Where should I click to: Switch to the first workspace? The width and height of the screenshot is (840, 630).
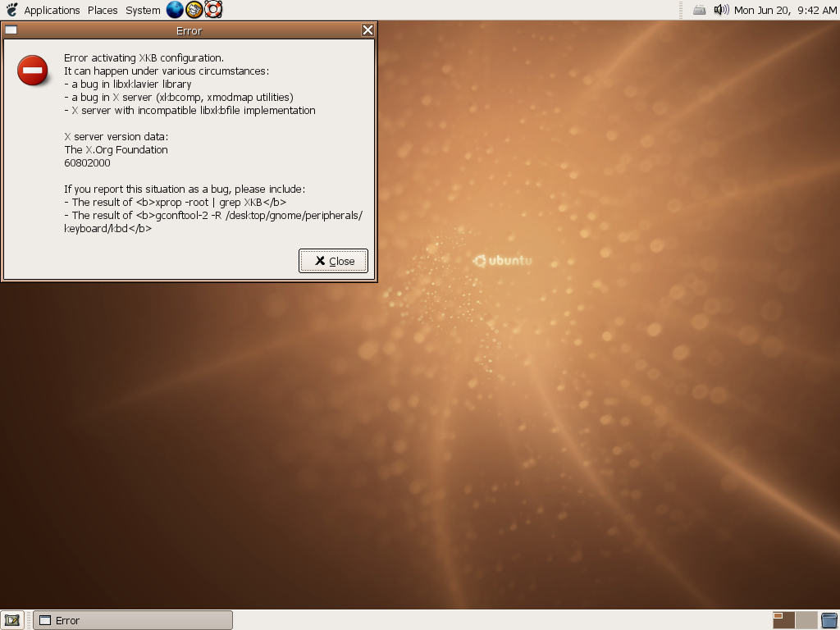coord(783,620)
